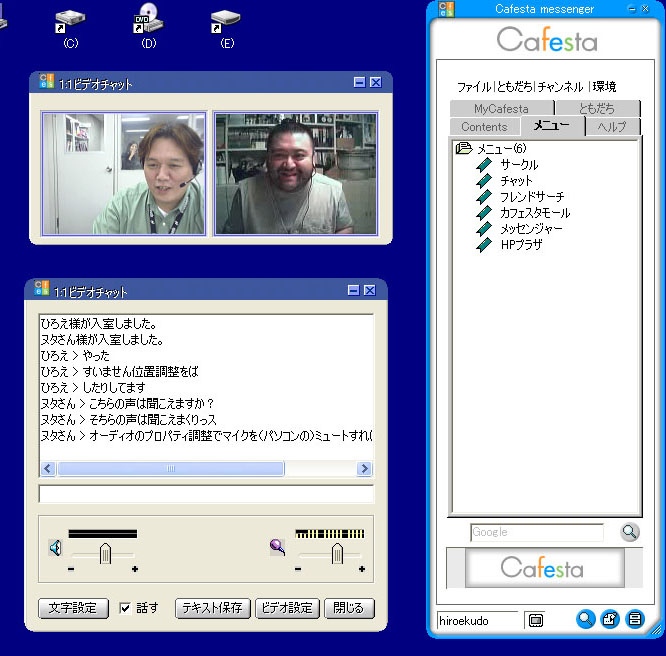The image size is (666, 656).
Task: Click the right webcam video thumbnail
Action: point(296,174)
